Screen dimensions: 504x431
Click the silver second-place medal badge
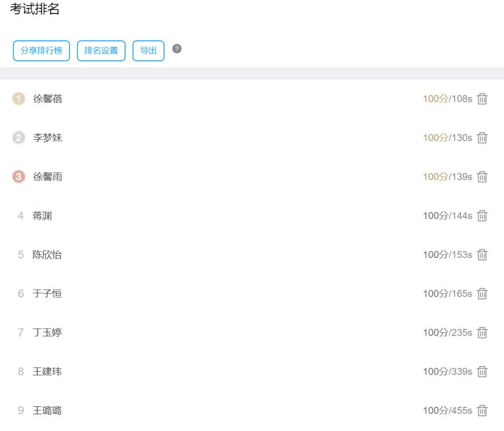(x=19, y=138)
